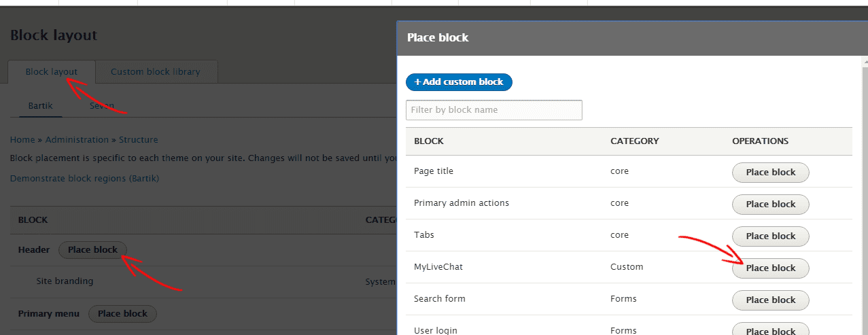Open the Custom block library tab

pyautogui.click(x=156, y=71)
